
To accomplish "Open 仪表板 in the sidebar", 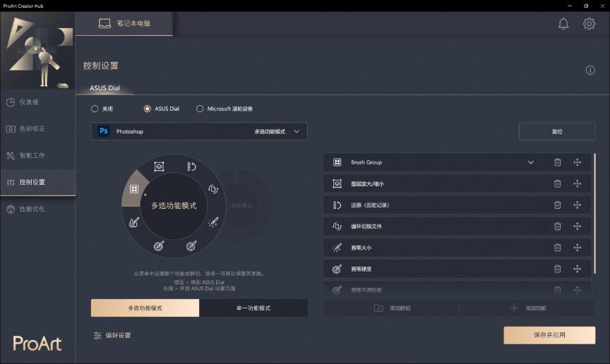I will pyautogui.click(x=37, y=102).
